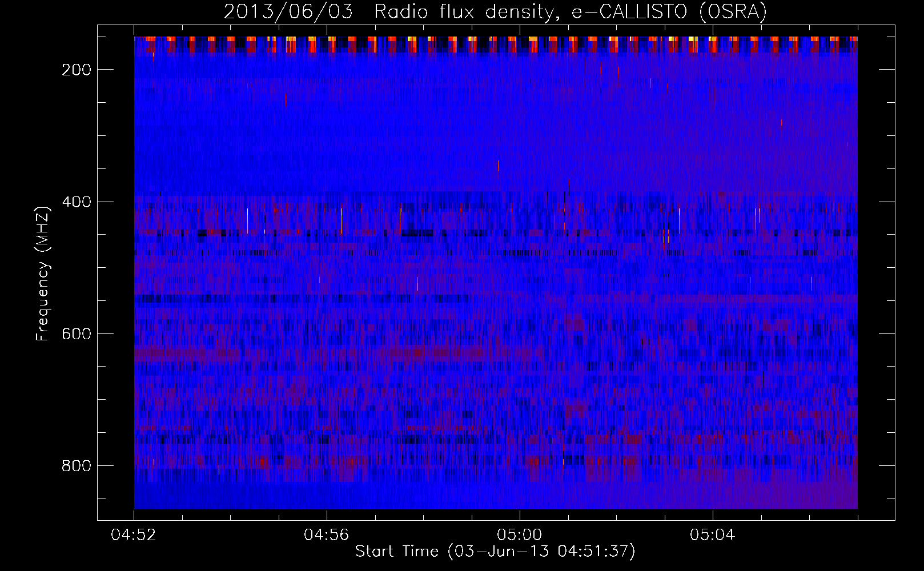Select the 200 frequency tick label
Image resolution: width=924 pixels, height=571 pixels.
(x=77, y=70)
